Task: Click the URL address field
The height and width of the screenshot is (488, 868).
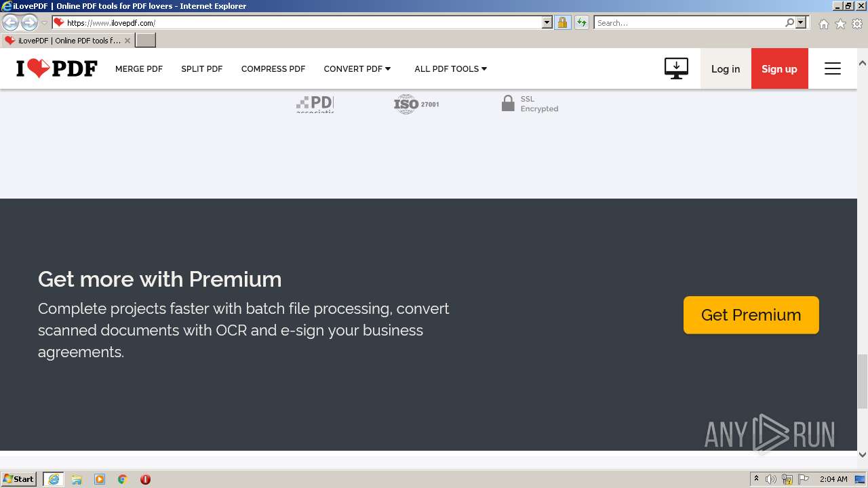Action: tap(303, 22)
